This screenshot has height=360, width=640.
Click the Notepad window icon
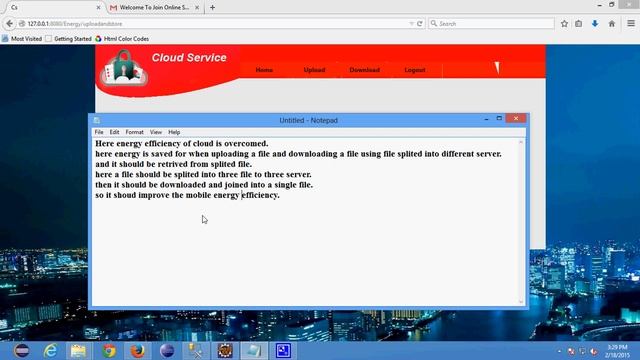(x=97, y=120)
